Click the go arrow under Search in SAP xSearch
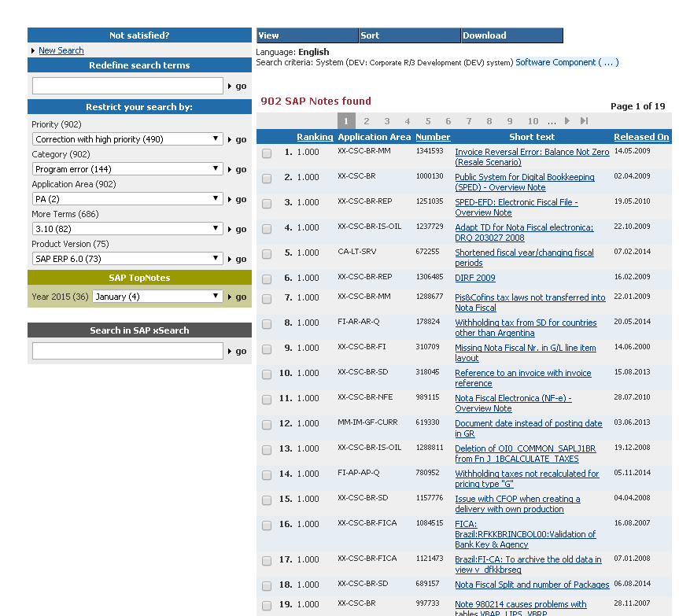Viewport: 679px width, 616px height. click(x=238, y=352)
